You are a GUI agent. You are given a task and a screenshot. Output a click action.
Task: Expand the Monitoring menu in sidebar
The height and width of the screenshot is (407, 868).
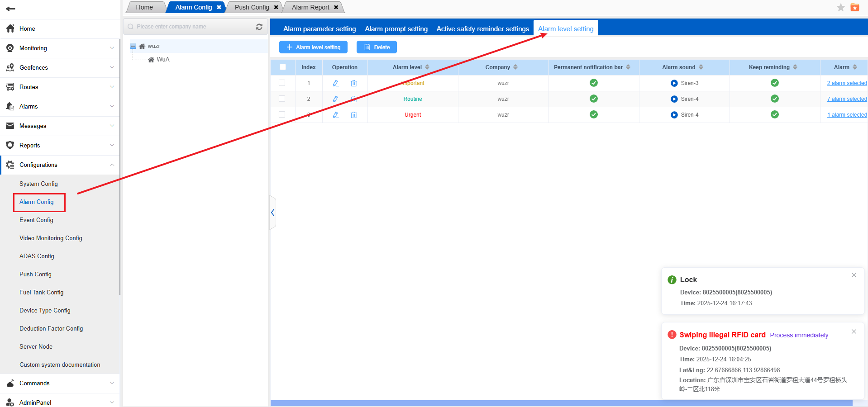[60, 48]
